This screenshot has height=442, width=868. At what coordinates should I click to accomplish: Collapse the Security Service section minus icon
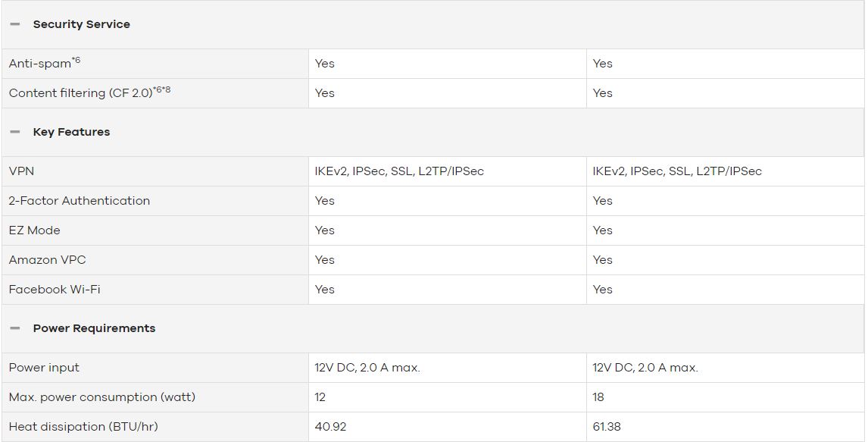(x=15, y=24)
